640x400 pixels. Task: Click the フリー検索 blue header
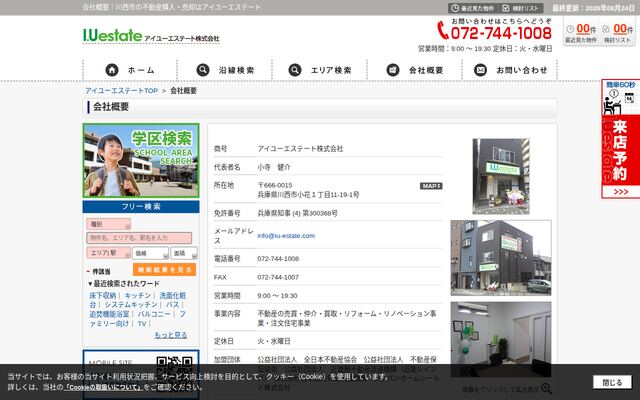point(141,207)
